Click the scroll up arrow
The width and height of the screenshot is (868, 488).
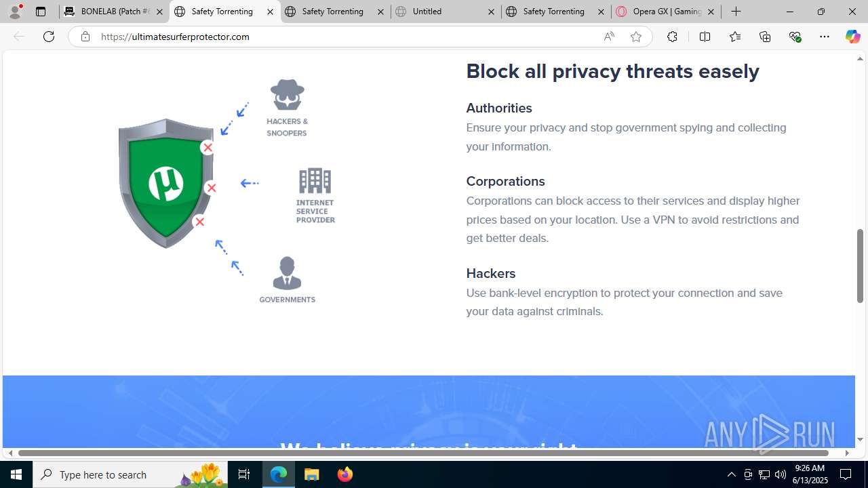860,58
